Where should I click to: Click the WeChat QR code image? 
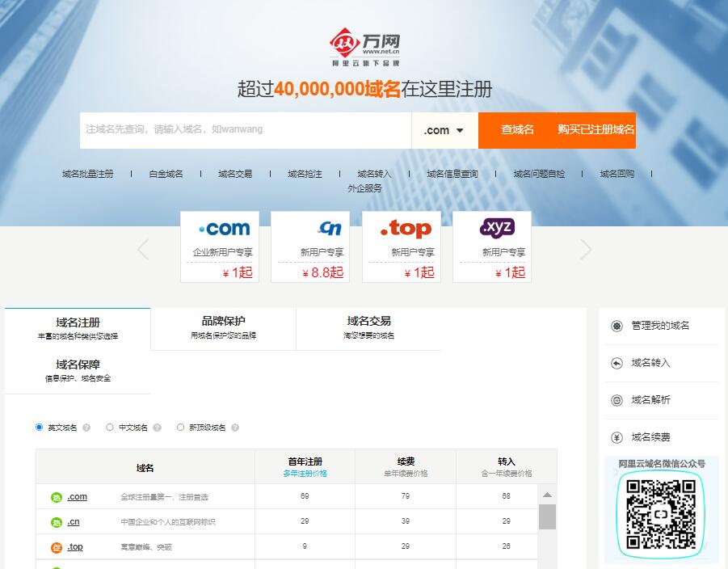(660, 514)
